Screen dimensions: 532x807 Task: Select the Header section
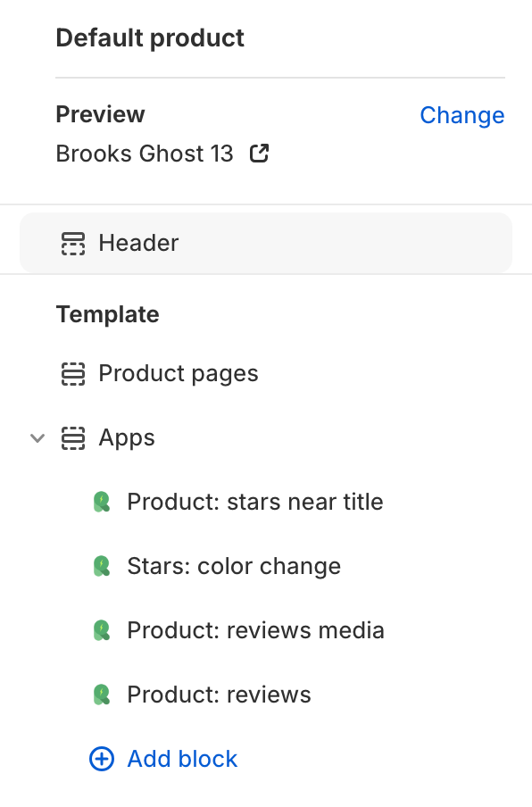266,243
